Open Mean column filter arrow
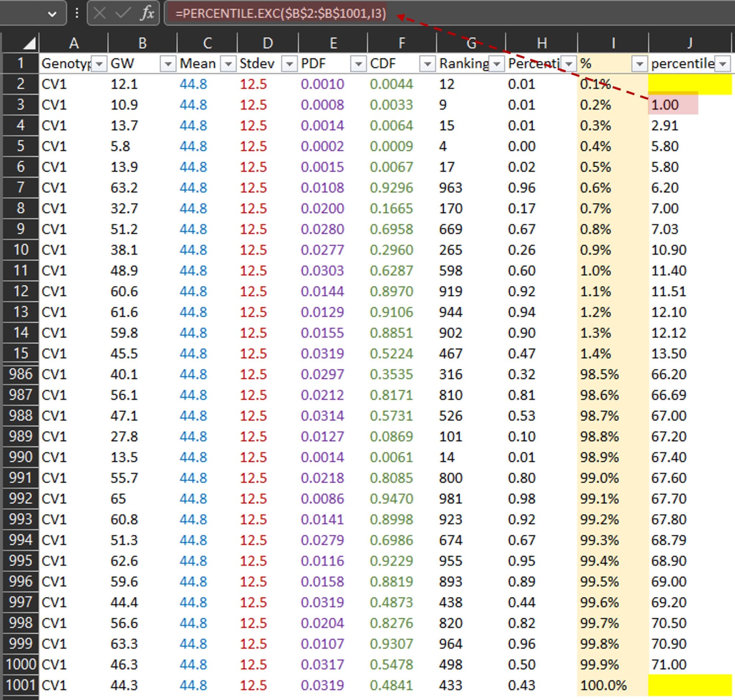The image size is (735, 700). pyautogui.click(x=228, y=64)
